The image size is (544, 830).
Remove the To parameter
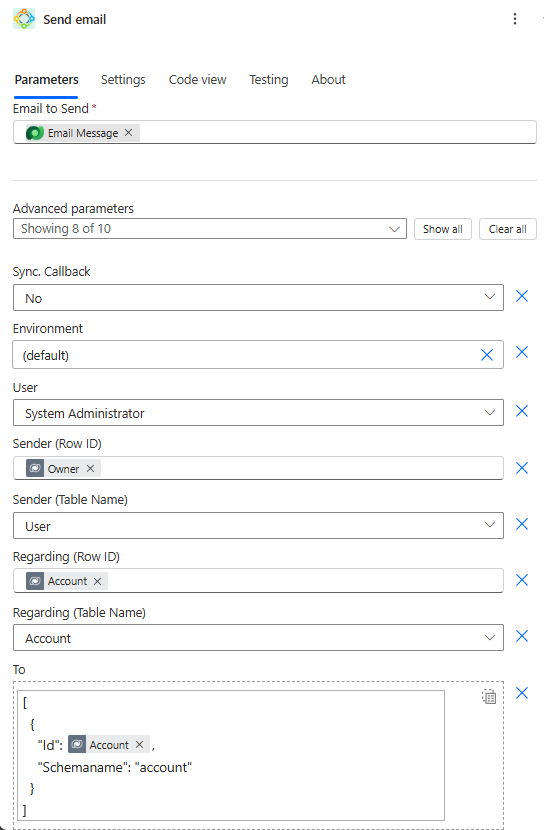522,693
